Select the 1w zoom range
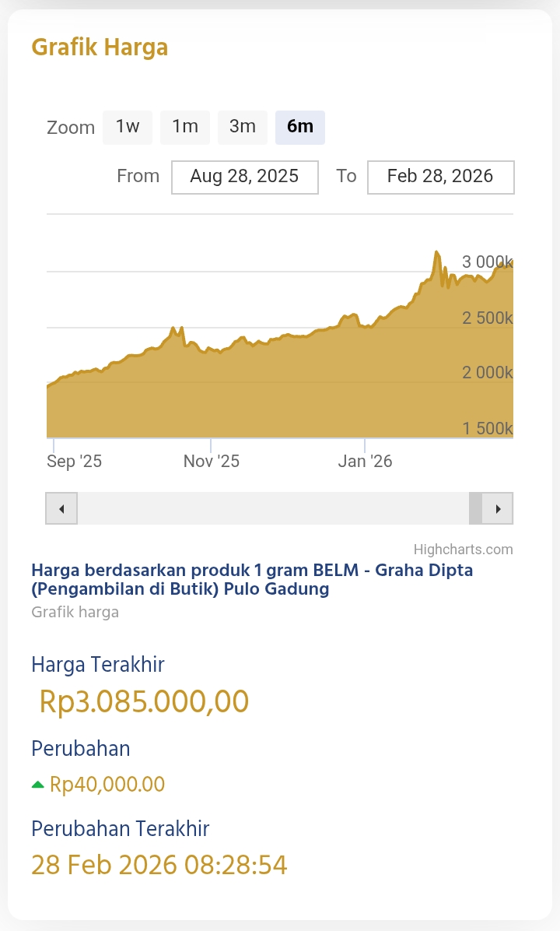 [128, 127]
